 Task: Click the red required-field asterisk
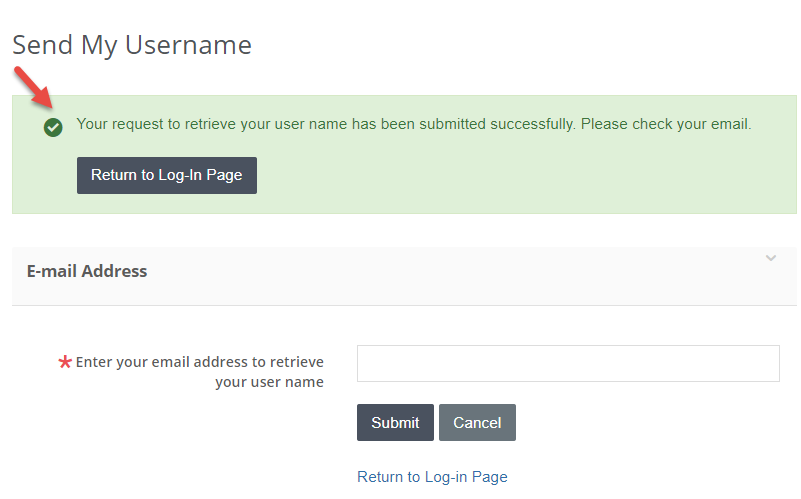pos(65,363)
